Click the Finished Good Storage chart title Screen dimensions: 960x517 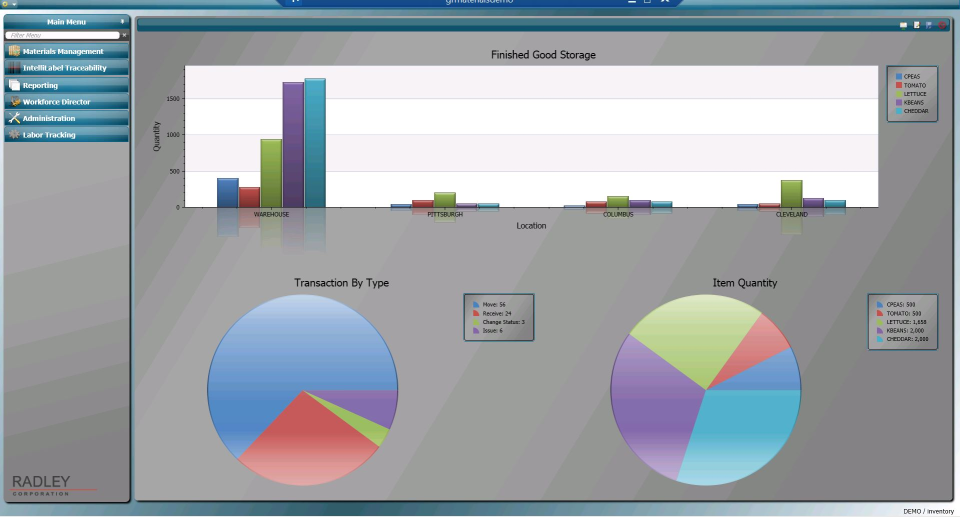click(543, 55)
